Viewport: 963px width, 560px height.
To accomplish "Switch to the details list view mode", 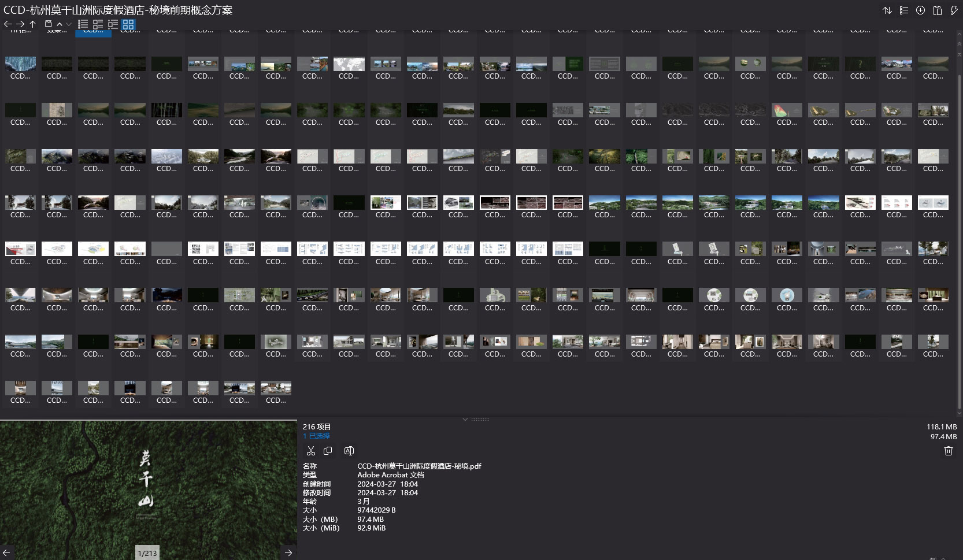I will [x=98, y=24].
